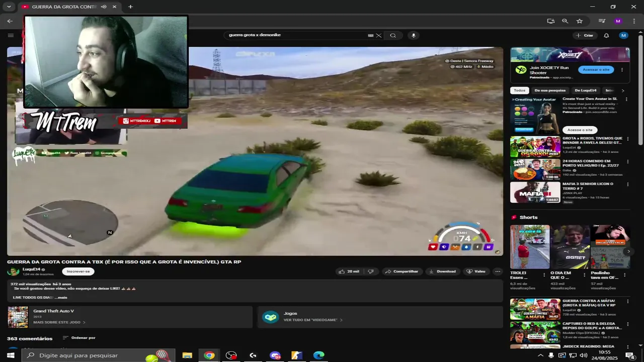
Task: Open the tab search dropdown arrow
Action: [9, 7]
